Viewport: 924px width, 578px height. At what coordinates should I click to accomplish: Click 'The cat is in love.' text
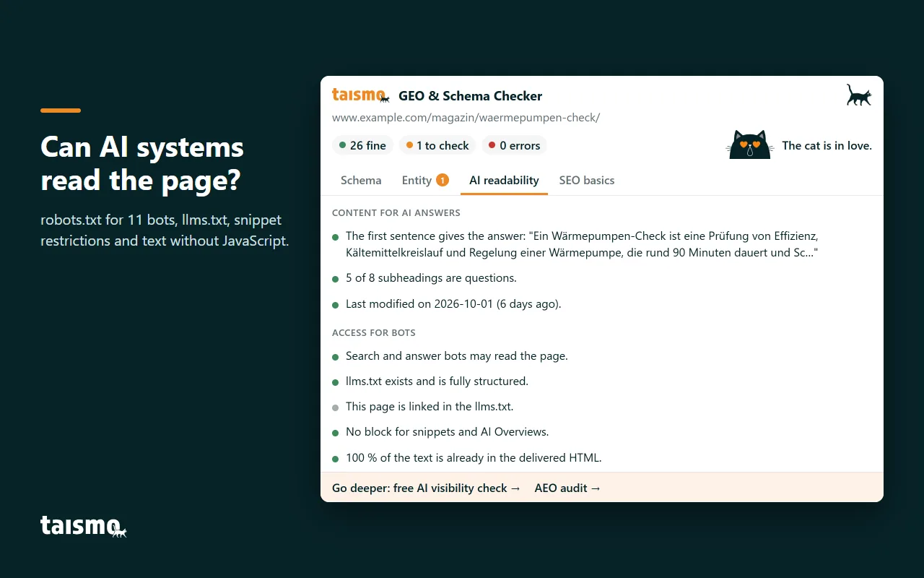pyautogui.click(x=827, y=145)
